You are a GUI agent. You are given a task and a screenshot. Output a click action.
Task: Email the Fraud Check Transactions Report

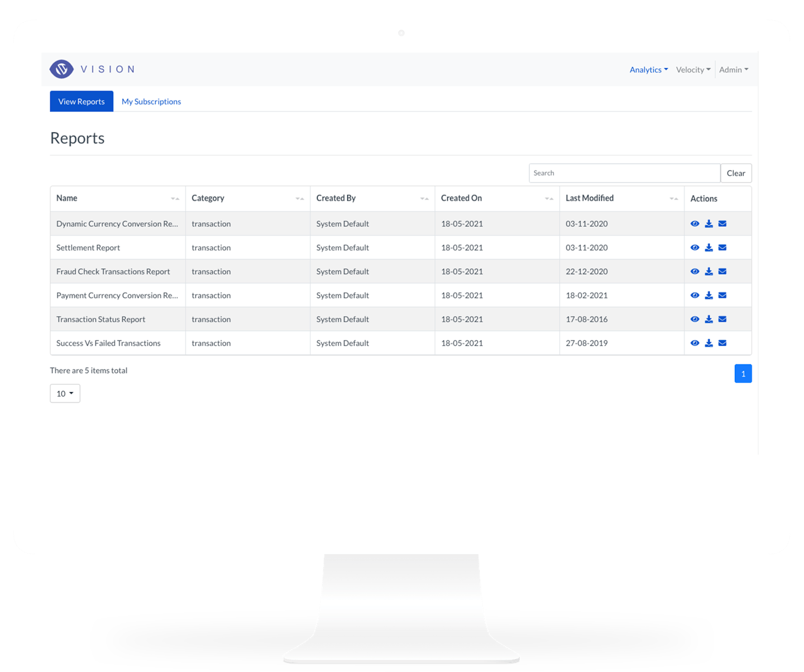point(722,271)
